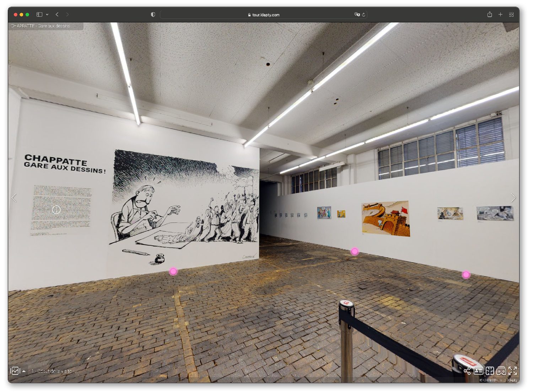Toggle the Safari sidebar
533x392 pixels.
tap(39, 15)
